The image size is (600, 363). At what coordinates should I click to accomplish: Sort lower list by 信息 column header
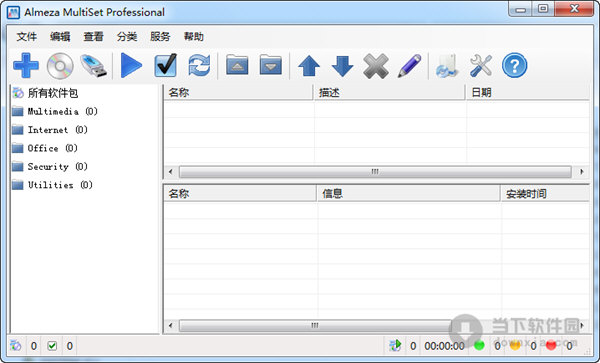coord(409,194)
